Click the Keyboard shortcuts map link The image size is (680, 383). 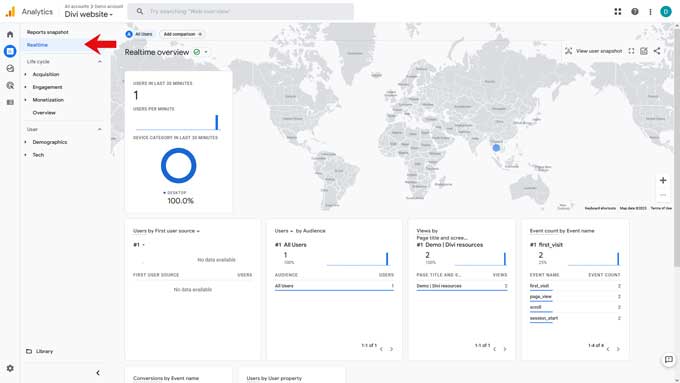tap(600, 208)
